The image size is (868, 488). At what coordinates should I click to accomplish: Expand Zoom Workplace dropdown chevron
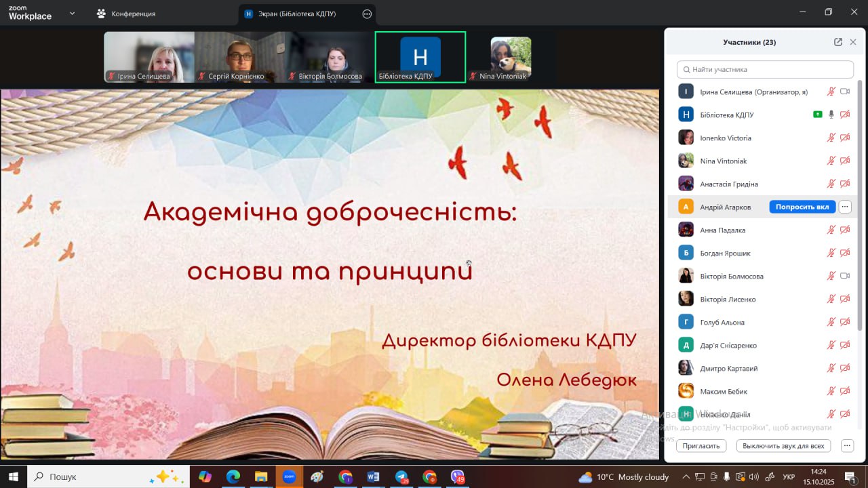73,14
